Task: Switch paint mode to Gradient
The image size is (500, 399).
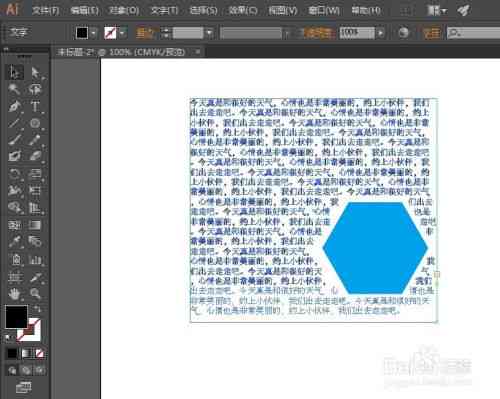Action: (x=26, y=353)
